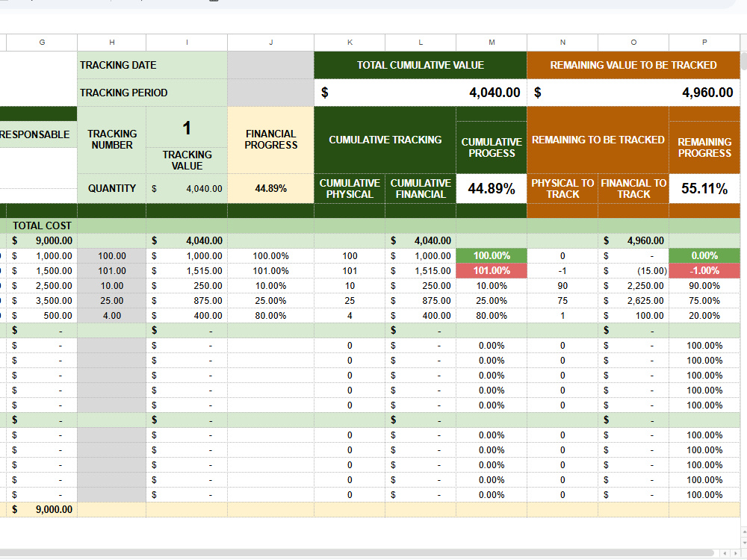Viewport: 747px width, 560px height.
Task: Click the horizontal scrollbar thumb
Action: [357, 553]
